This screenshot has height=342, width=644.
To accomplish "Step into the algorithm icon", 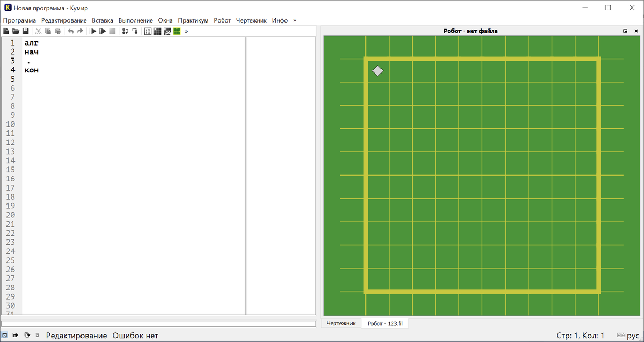I will click(135, 31).
